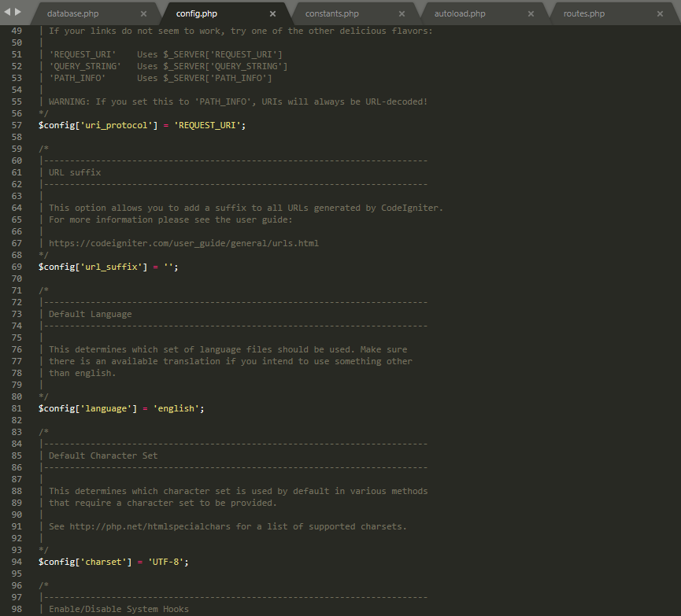Viewport: 681px width, 616px height.
Task: Close the constants.php tab
Action: coord(402,14)
